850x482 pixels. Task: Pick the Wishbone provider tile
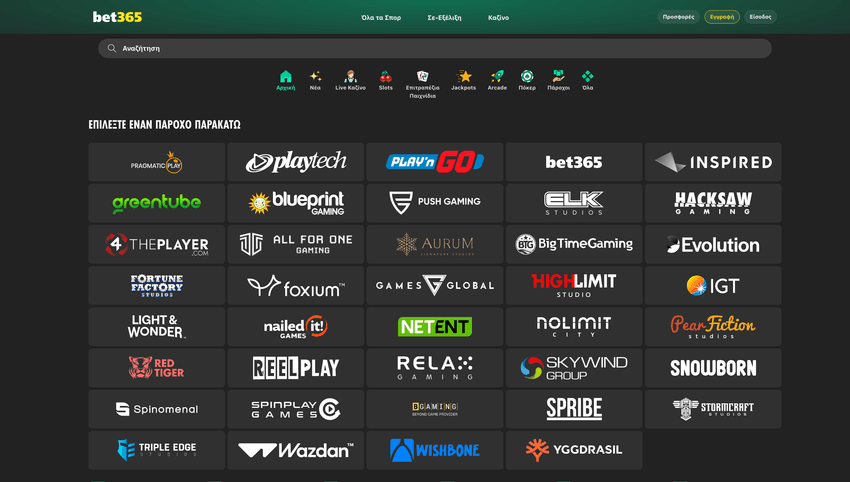(x=435, y=451)
